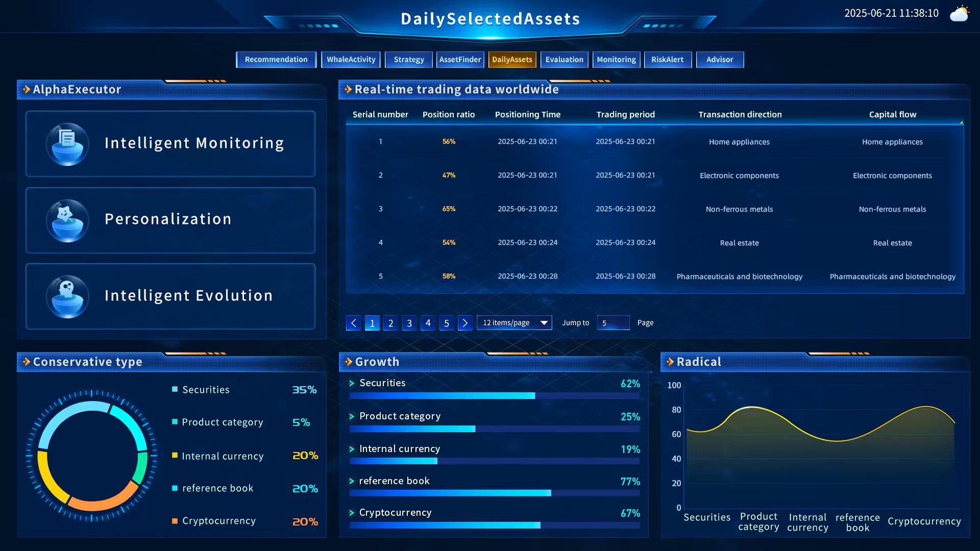980x551 pixels.
Task: Toggle the Internal currency legend entry
Action: pyautogui.click(x=223, y=456)
